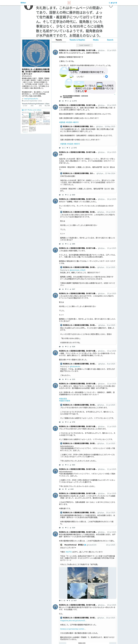Click the comment icon with 1 on 20 Jul tweet
Image resolution: width=138 pixels, height=644 pixels.
pos(60,148)
